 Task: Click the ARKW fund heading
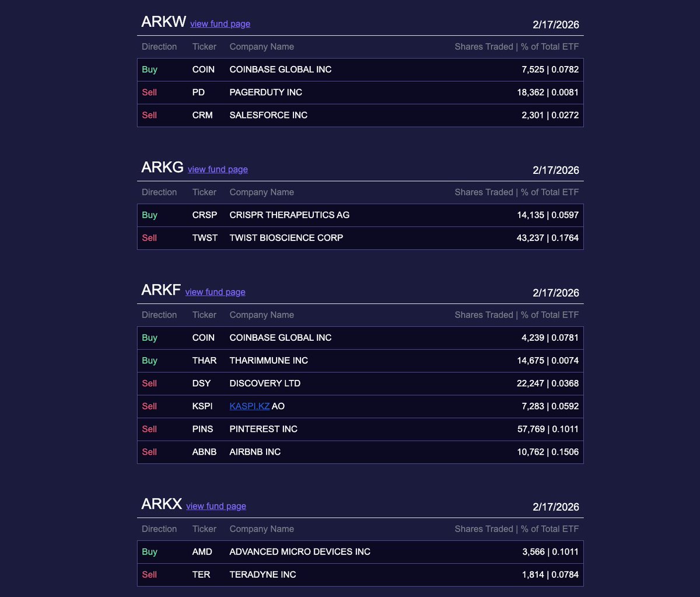click(163, 22)
